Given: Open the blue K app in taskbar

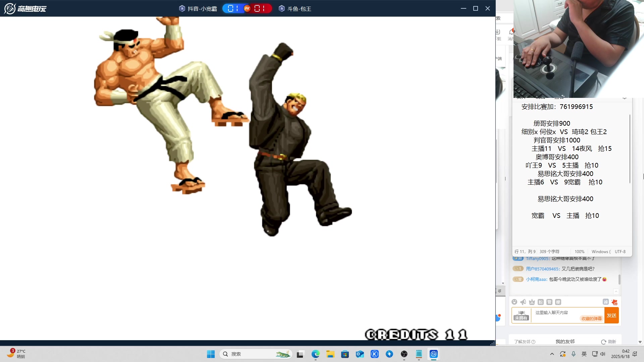Looking at the screenshot, I should click(x=375, y=354).
